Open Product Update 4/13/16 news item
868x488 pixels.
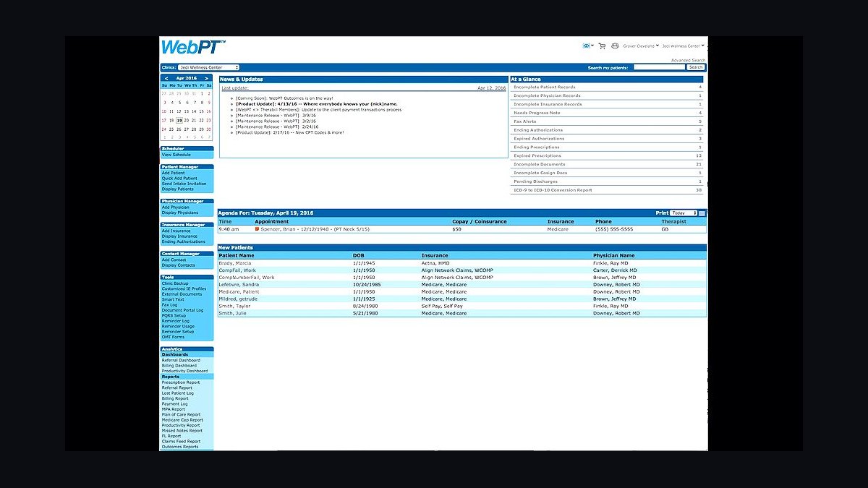(317, 103)
